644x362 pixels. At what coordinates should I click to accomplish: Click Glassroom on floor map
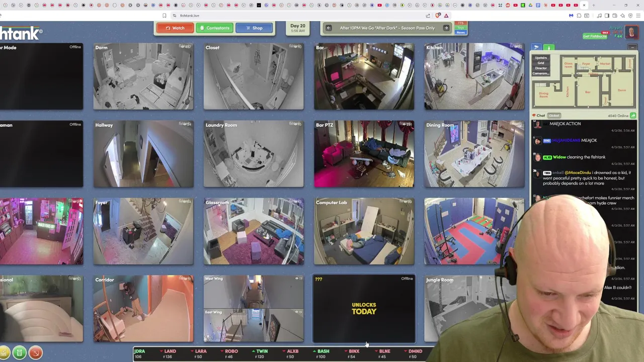click(x=569, y=65)
